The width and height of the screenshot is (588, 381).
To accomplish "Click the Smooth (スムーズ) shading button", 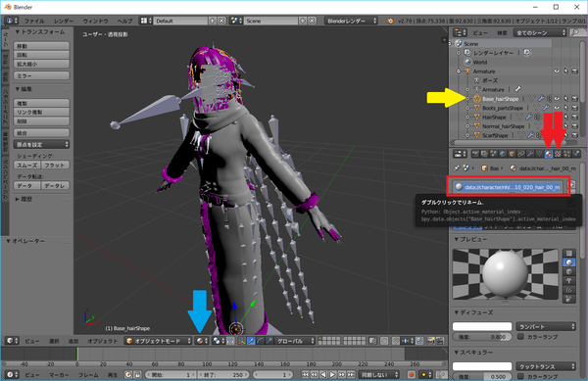I will [27, 166].
